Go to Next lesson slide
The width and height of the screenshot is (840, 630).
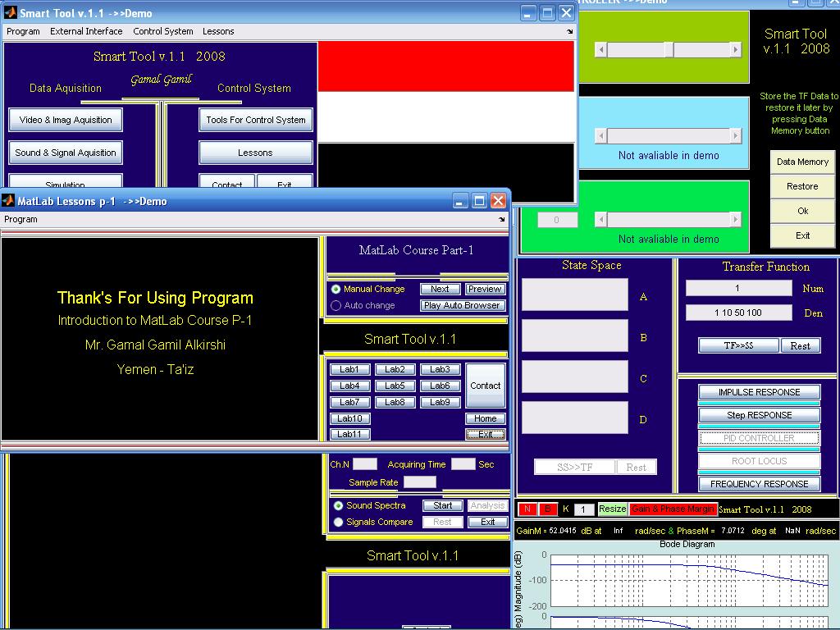click(440, 290)
